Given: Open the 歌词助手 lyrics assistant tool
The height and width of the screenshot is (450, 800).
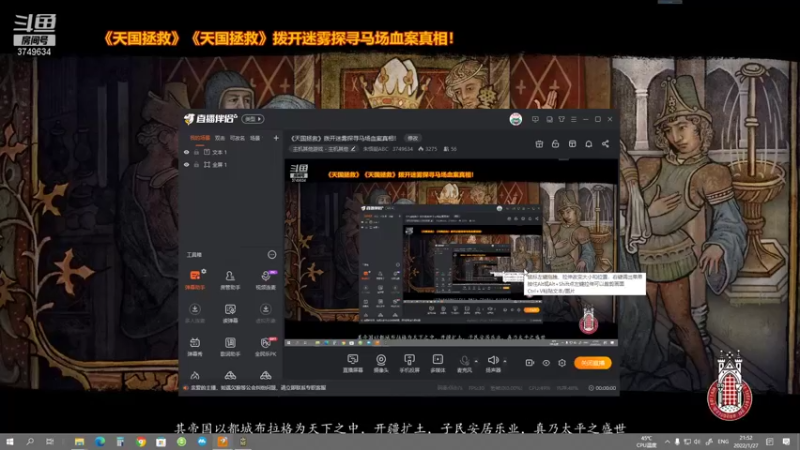Looking at the screenshot, I should tap(230, 346).
